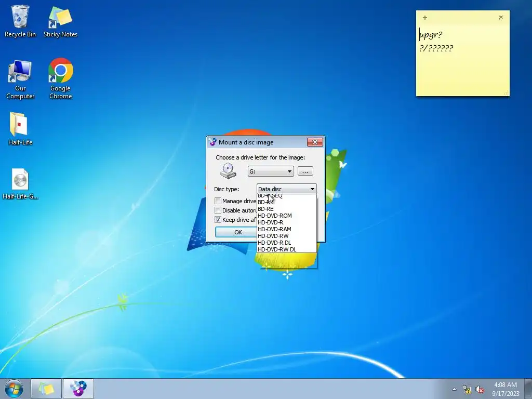The width and height of the screenshot is (532, 399).
Task: Toggle the Disable autorun checkbox
Action: (218, 210)
